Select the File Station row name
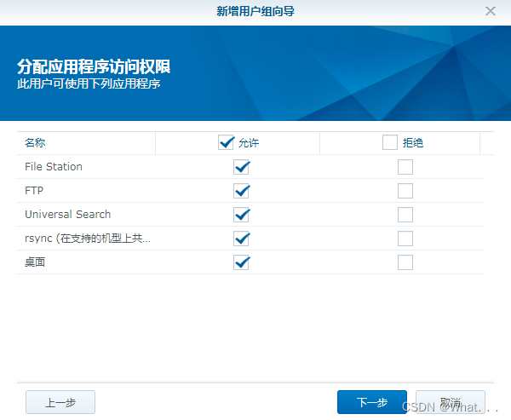This screenshot has width=511, height=420. coord(54,167)
